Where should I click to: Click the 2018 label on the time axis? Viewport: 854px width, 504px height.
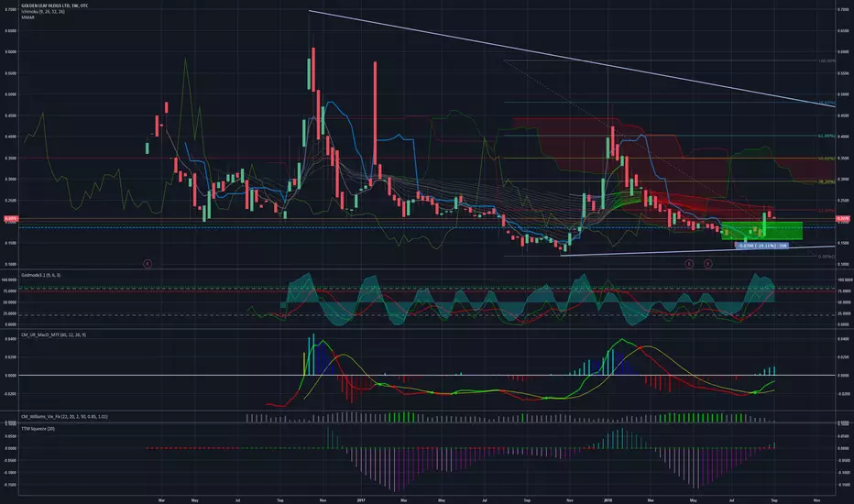click(x=608, y=499)
